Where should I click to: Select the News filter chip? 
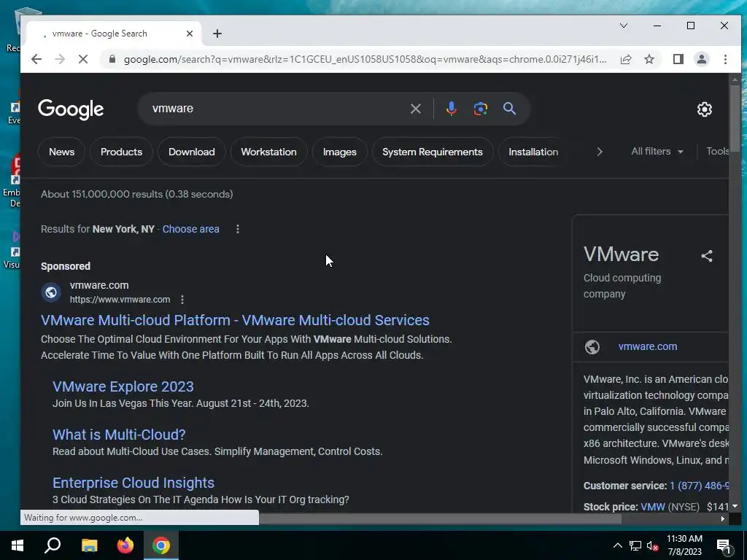click(61, 152)
